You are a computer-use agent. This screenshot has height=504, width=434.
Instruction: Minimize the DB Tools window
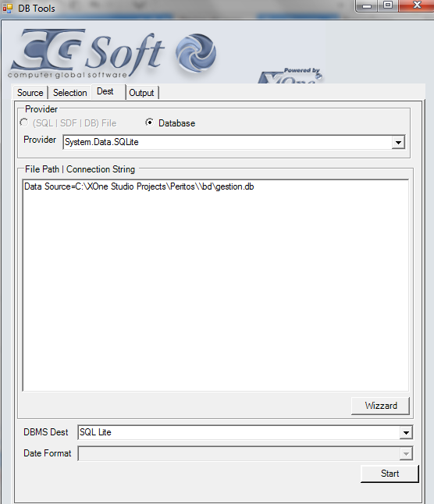[367, 5]
